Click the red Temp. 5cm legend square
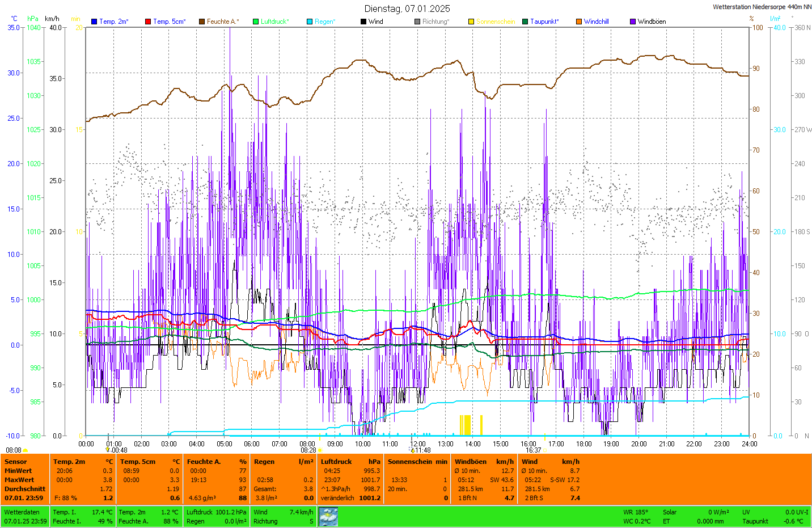This screenshot has width=812, height=528. 148,22
